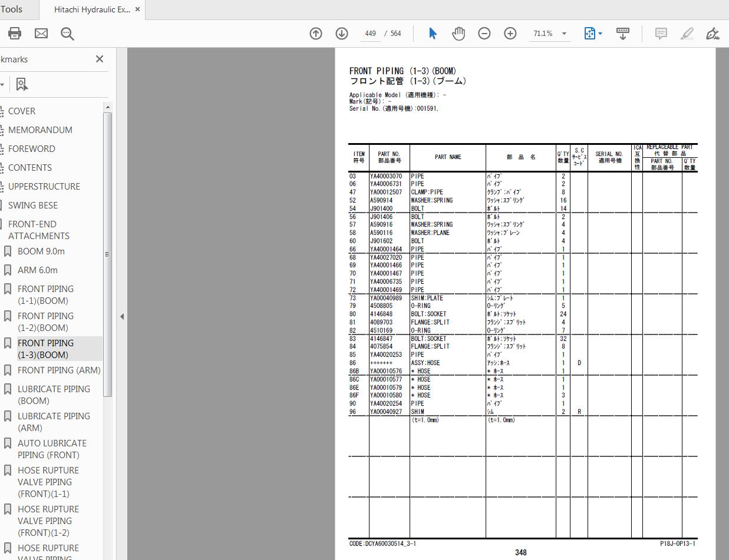Select the selection arrow tool
Viewport: 729px width, 560px height.
point(433,33)
